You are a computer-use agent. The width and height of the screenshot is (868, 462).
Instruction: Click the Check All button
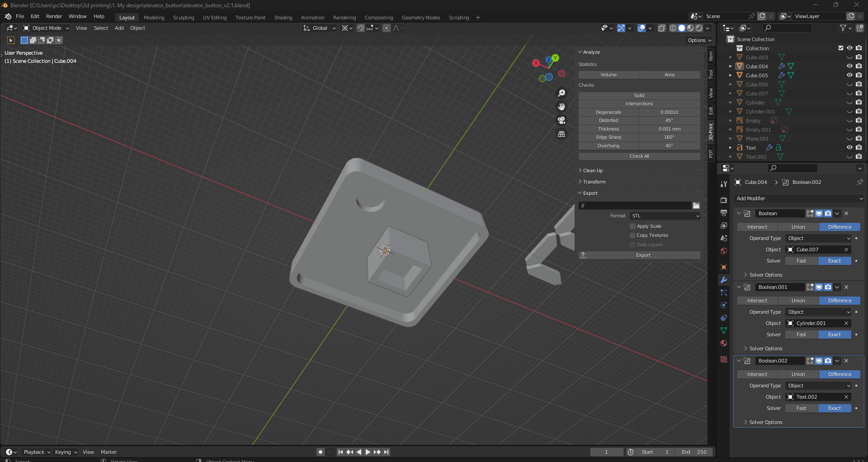[x=639, y=156]
